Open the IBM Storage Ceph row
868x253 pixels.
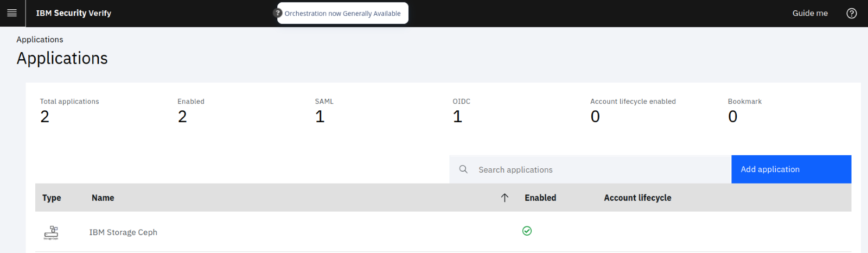click(x=443, y=232)
